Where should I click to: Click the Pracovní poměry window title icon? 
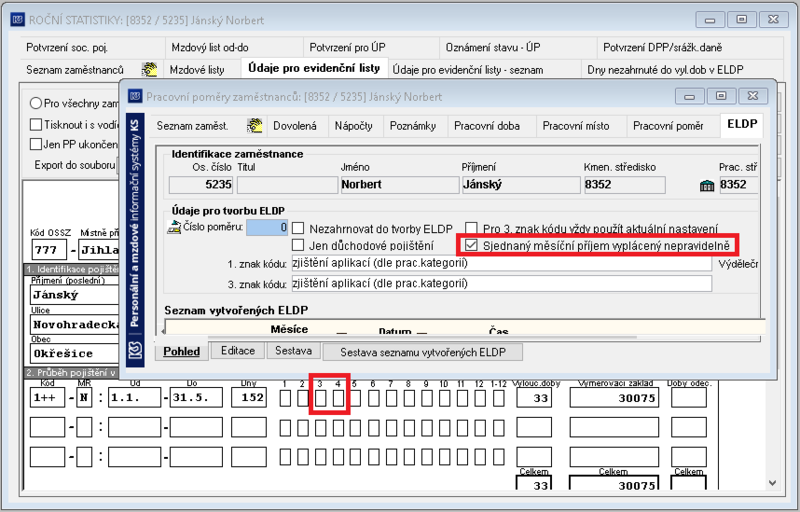[x=135, y=96]
